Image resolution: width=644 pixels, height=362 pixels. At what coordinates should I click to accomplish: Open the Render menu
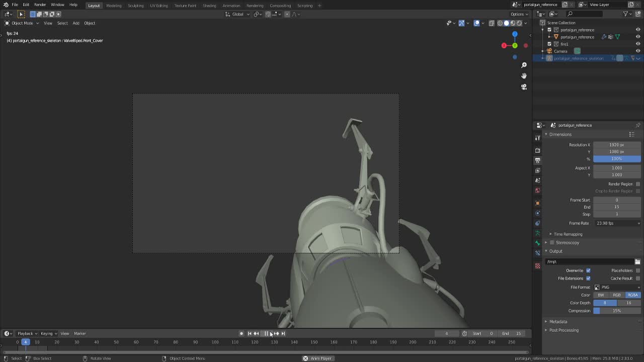pyautogui.click(x=40, y=5)
